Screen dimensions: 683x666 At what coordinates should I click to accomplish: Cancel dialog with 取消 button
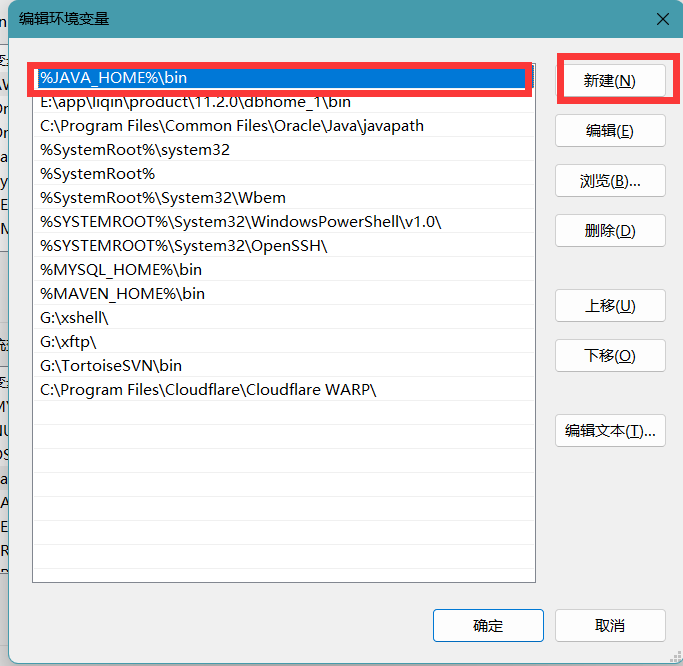coord(610,626)
